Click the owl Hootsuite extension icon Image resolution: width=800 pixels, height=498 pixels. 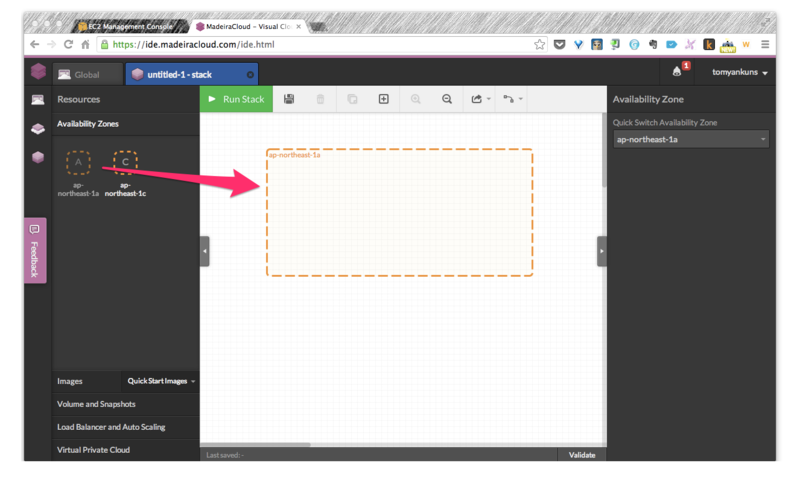pos(596,44)
